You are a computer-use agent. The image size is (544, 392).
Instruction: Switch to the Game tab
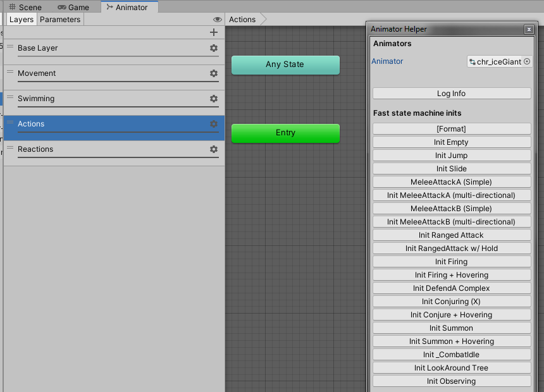pyautogui.click(x=73, y=8)
